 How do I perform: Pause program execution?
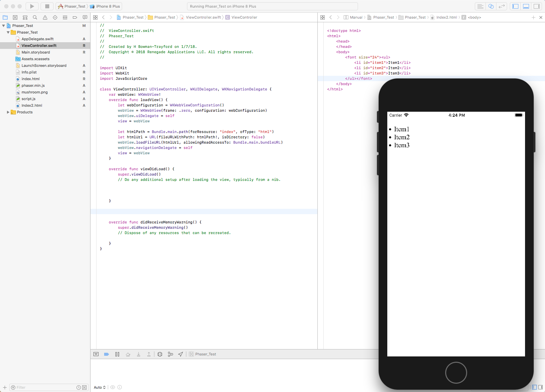pyautogui.click(x=117, y=354)
